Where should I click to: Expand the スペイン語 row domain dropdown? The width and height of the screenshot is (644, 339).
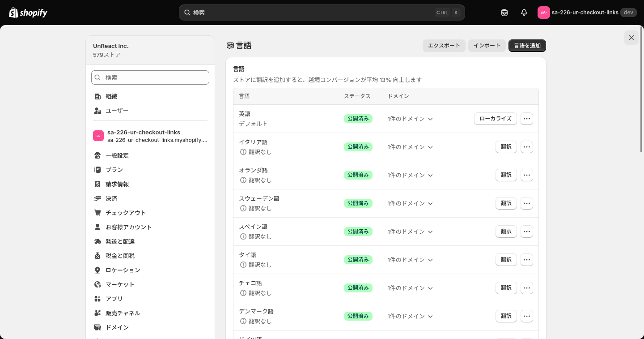[410, 232]
